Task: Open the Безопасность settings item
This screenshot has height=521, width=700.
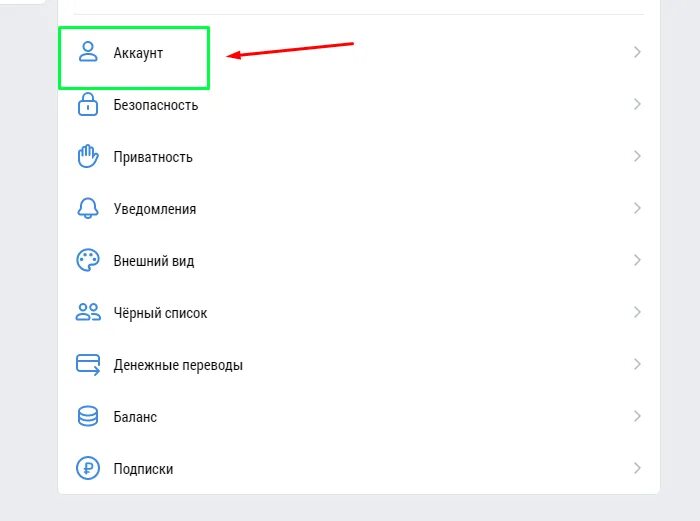Action: coord(155,105)
